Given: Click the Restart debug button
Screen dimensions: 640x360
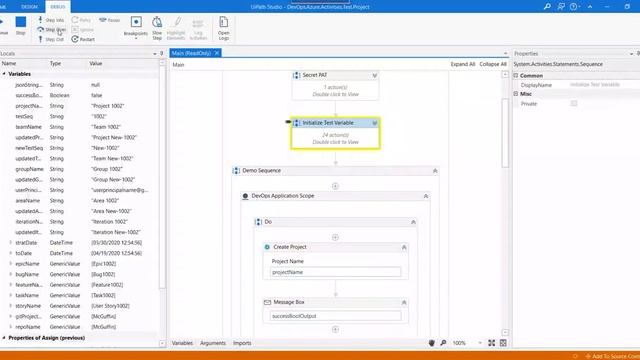Looking at the screenshot, I should [83, 39].
